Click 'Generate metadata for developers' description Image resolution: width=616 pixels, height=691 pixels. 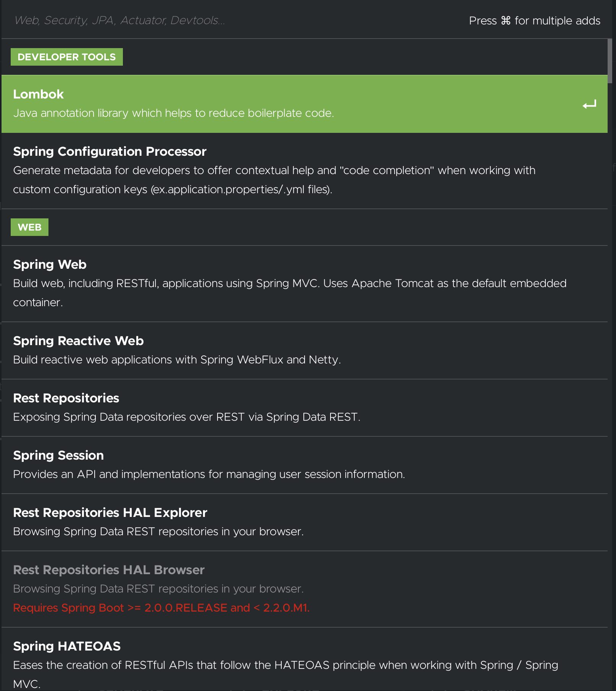tap(274, 180)
